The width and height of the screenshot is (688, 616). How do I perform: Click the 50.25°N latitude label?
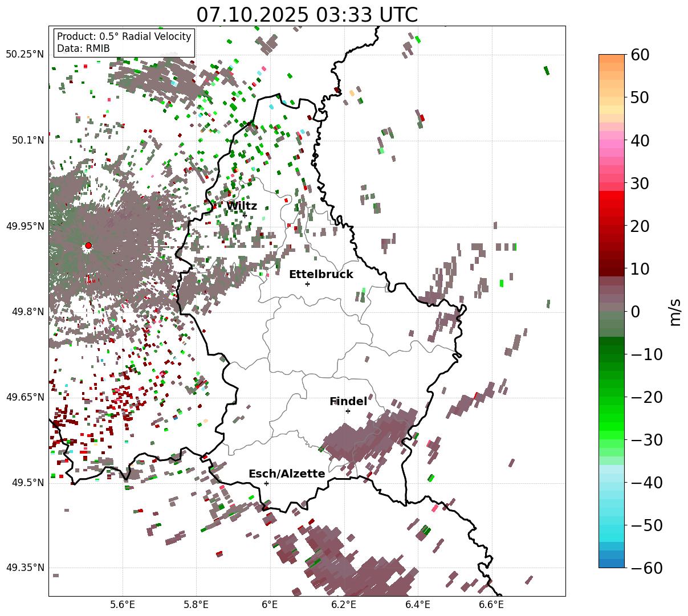(25, 55)
